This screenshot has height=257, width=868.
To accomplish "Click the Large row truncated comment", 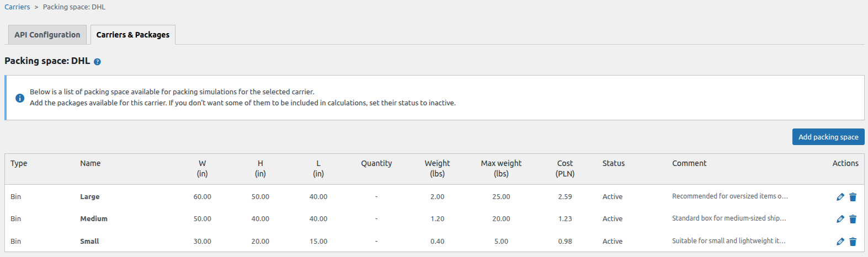I will (x=729, y=196).
